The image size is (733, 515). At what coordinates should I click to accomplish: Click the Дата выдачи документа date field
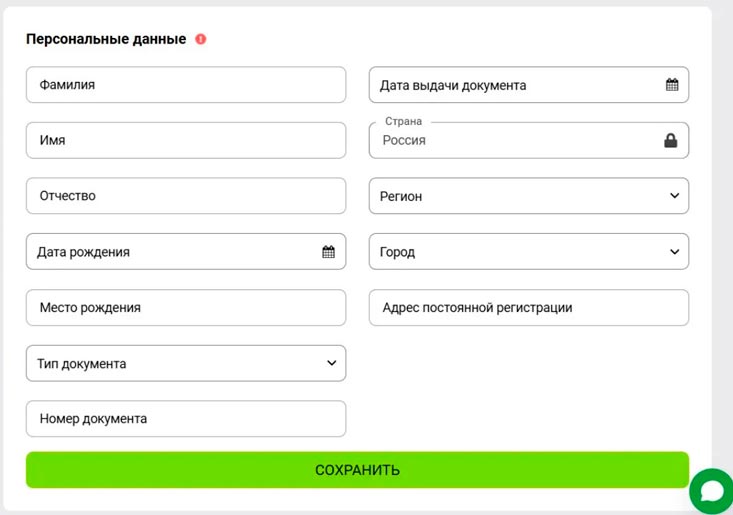click(x=510, y=85)
